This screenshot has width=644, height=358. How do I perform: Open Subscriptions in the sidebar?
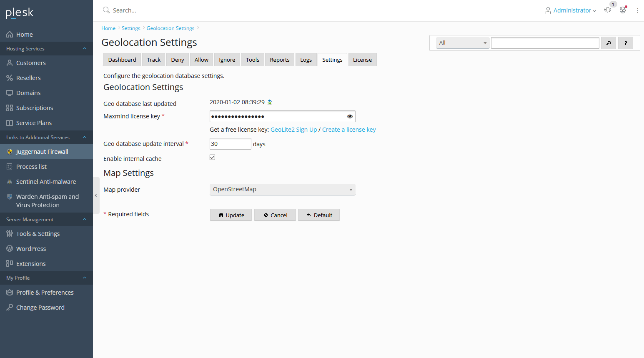click(46, 108)
